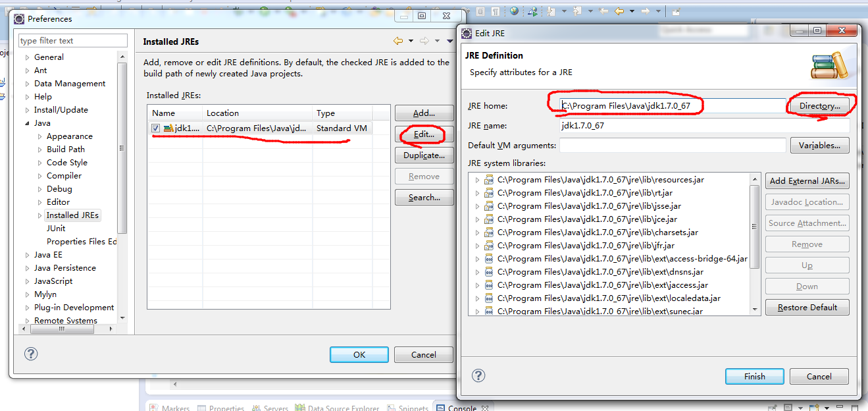The height and width of the screenshot is (411, 868).
Task: Click the jar icon beside resources.jar
Action: 489,180
